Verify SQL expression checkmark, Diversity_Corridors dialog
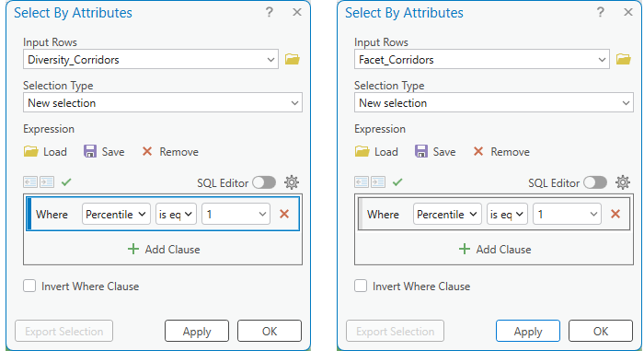The width and height of the screenshot is (644, 351). (x=66, y=181)
